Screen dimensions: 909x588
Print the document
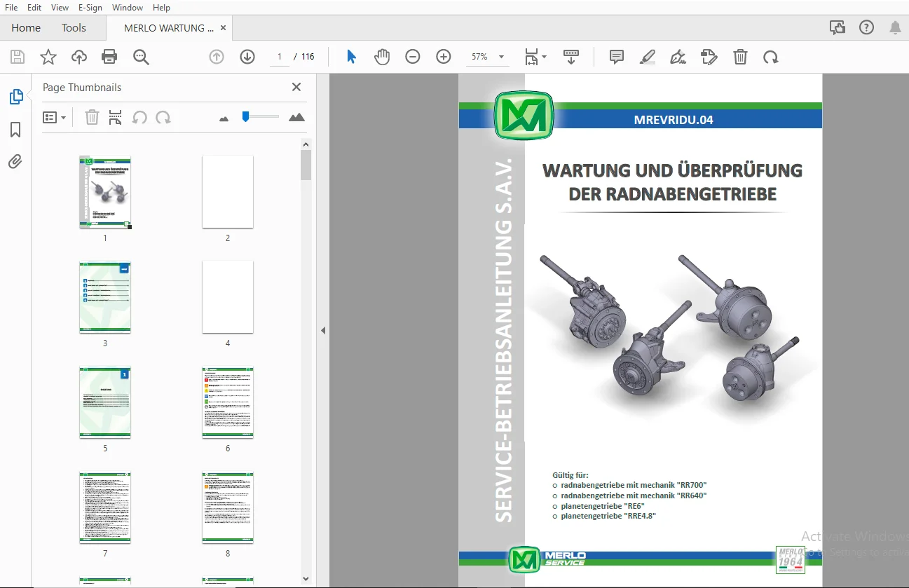coord(109,57)
